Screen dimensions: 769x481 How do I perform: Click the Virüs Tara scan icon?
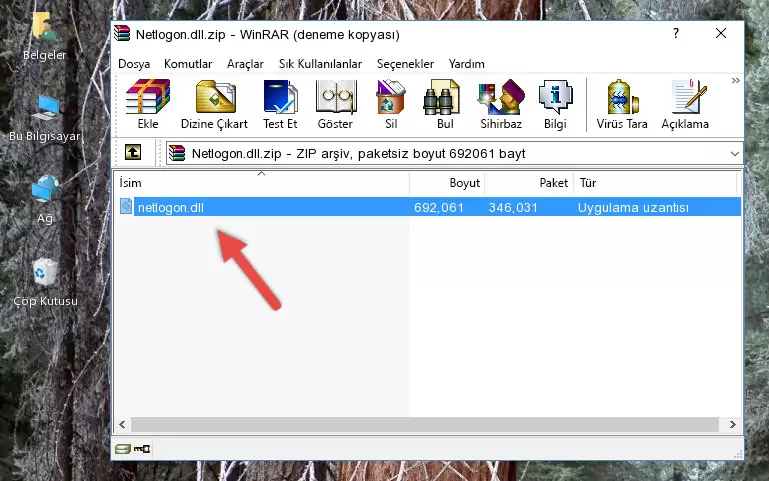point(622,97)
